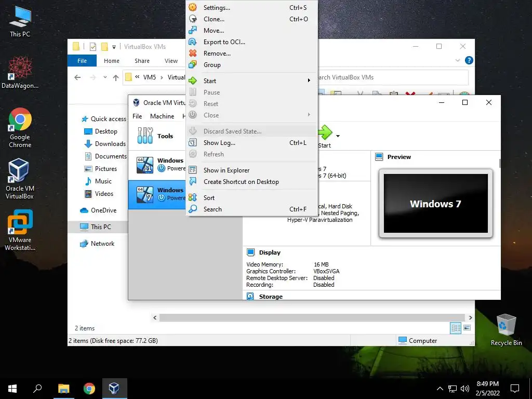Click the Export to OCI icon
Screen dimensions: 532x399
pyautogui.click(x=193, y=42)
